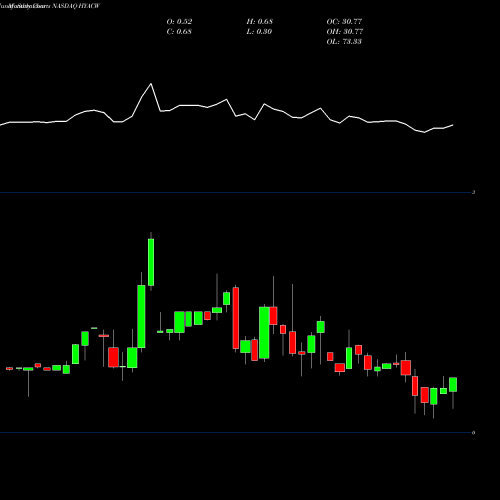This screenshot has width=500, height=500.
Task: Select the low value L: 0.30
Action: [x=259, y=32]
